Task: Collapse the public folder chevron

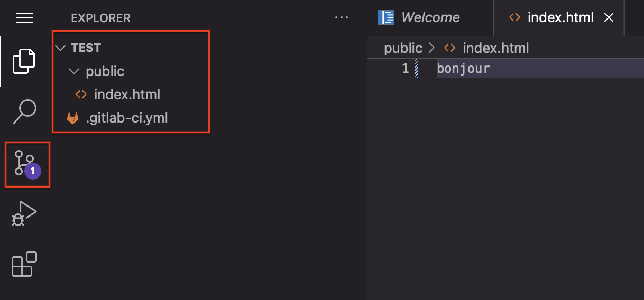Action: 74,71
